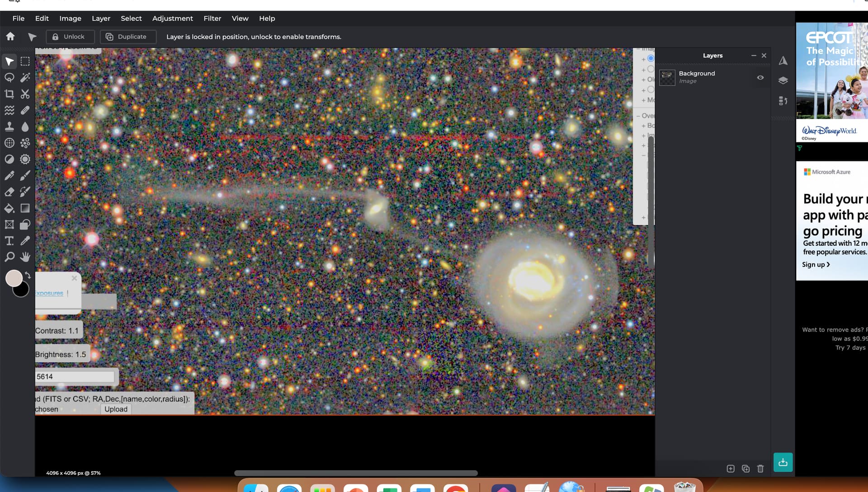Image resolution: width=868 pixels, height=492 pixels.
Task: Delete layer using trash icon
Action: pos(760,469)
